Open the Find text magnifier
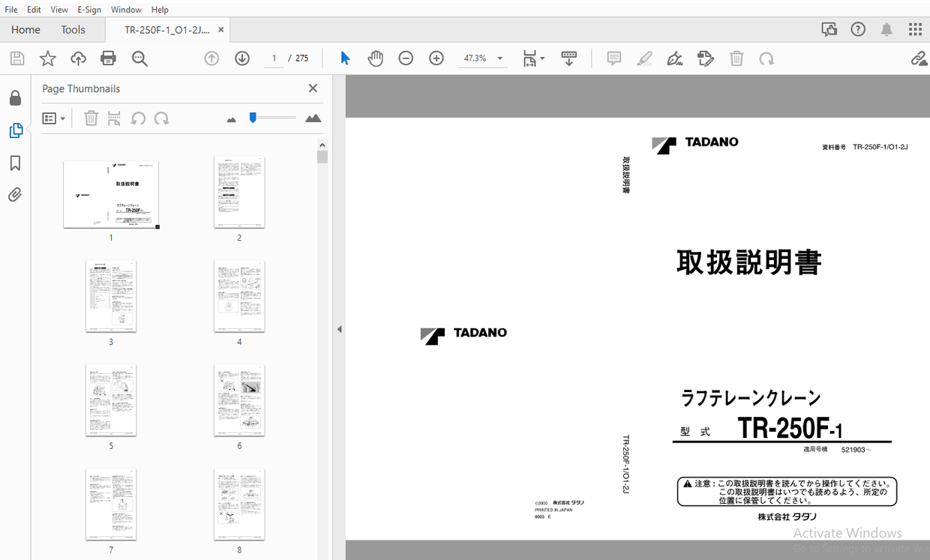The height and width of the screenshot is (560, 930). click(x=139, y=58)
